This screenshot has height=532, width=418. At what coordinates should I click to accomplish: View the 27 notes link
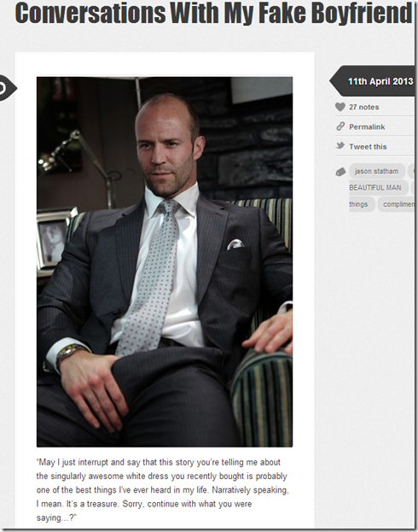tap(364, 108)
